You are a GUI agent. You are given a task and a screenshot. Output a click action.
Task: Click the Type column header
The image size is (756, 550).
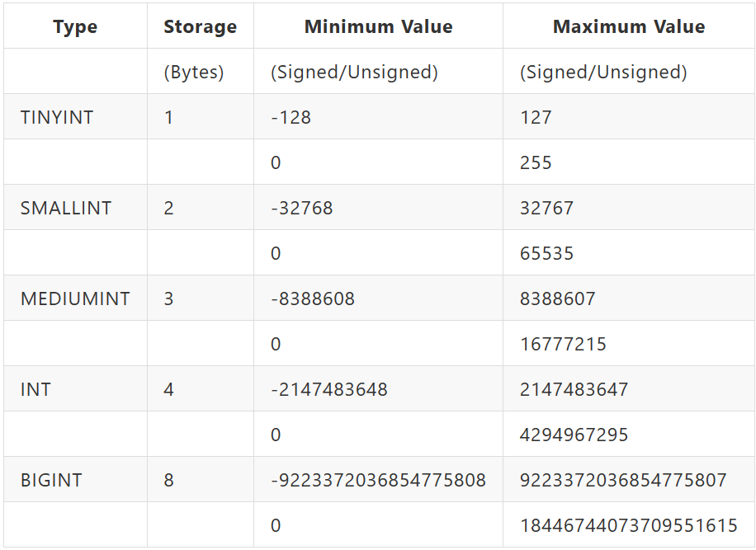click(75, 26)
